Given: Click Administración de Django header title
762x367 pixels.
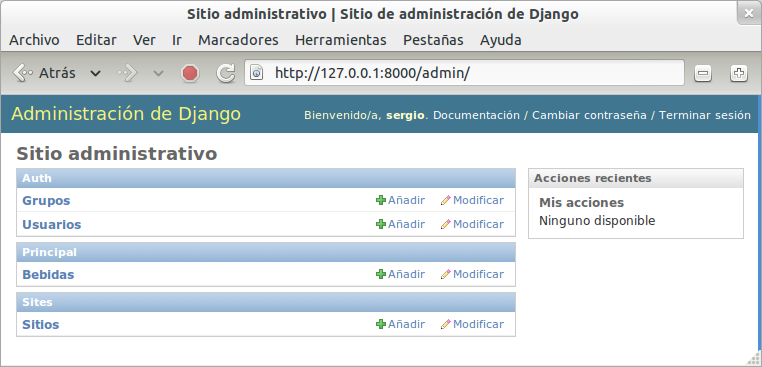Looking at the screenshot, I should [x=126, y=114].
